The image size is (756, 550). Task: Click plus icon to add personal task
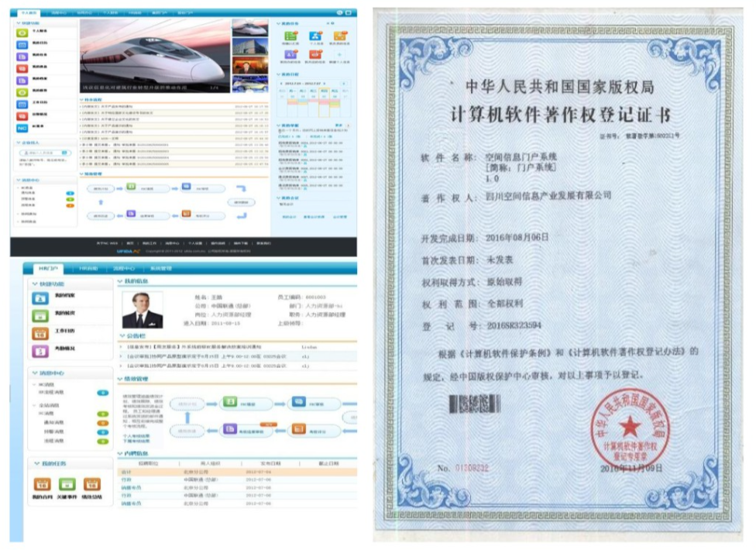339,54
